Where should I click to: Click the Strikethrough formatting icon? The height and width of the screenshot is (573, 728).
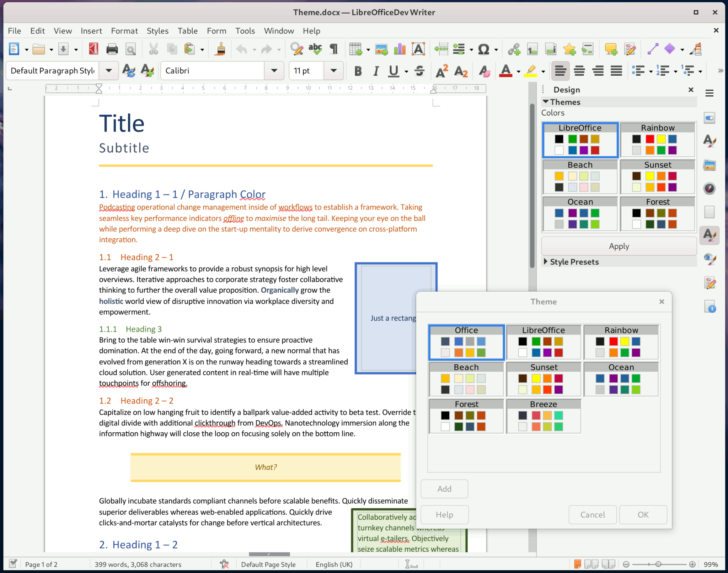coord(419,70)
